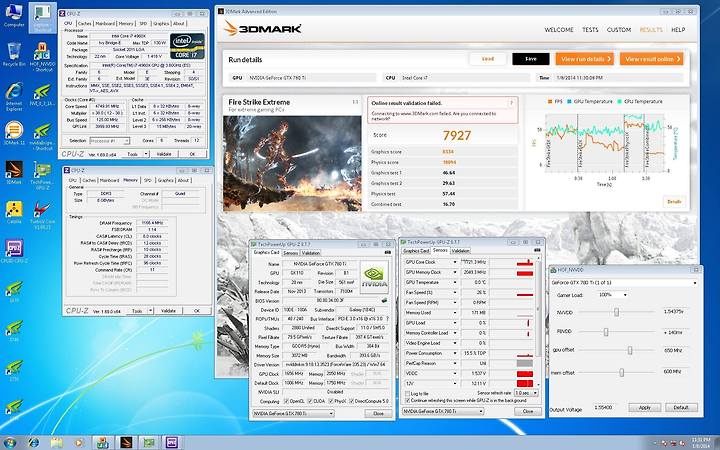This screenshot has height=450, width=720.
Task: Switch to 3DMark via taskbar icon
Action: [126, 443]
